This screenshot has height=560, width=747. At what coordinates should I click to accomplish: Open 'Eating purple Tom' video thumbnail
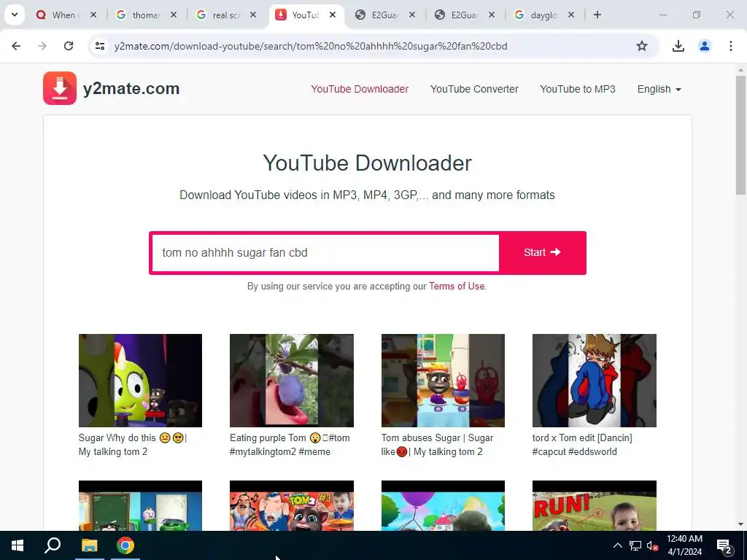(292, 381)
